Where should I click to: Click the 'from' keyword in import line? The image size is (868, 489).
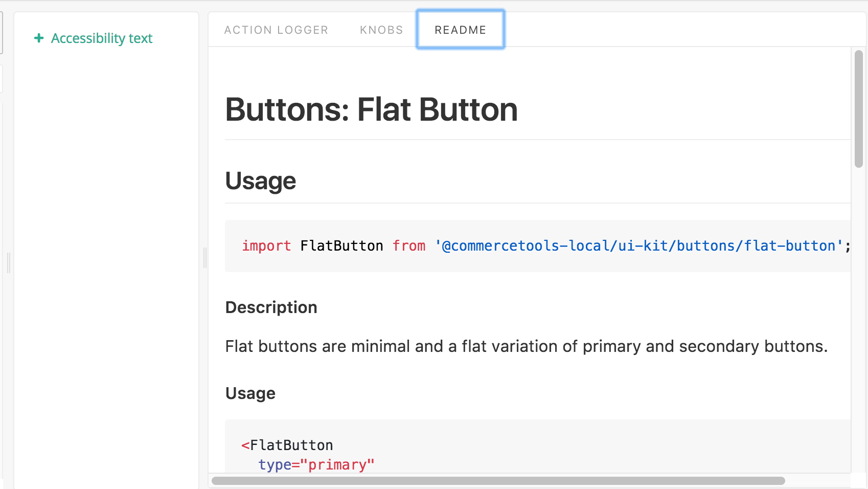pyautogui.click(x=409, y=246)
